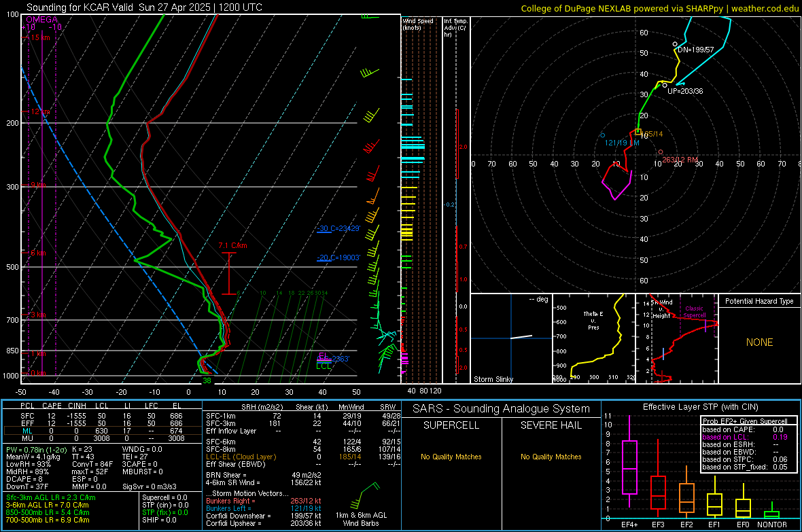Click the DN=199/57 hodograph label
Viewport: 802px width, 532px height.
tap(695, 50)
